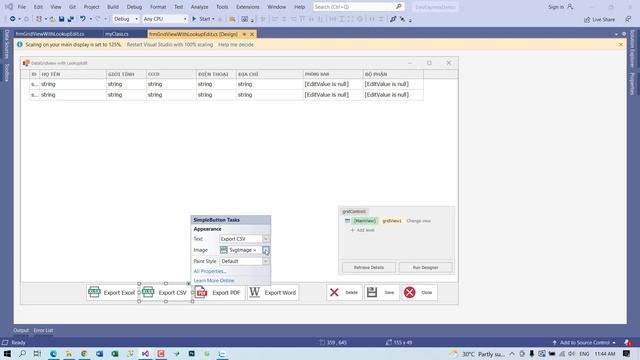
Task: Click the Delete button with red X
Action: (x=344, y=292)
